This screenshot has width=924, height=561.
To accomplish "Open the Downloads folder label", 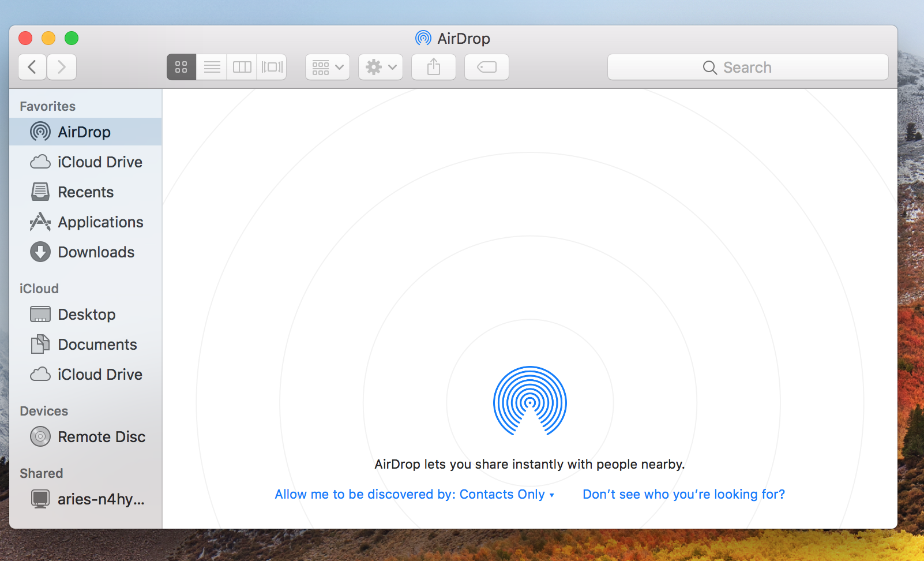I will 96,252.
